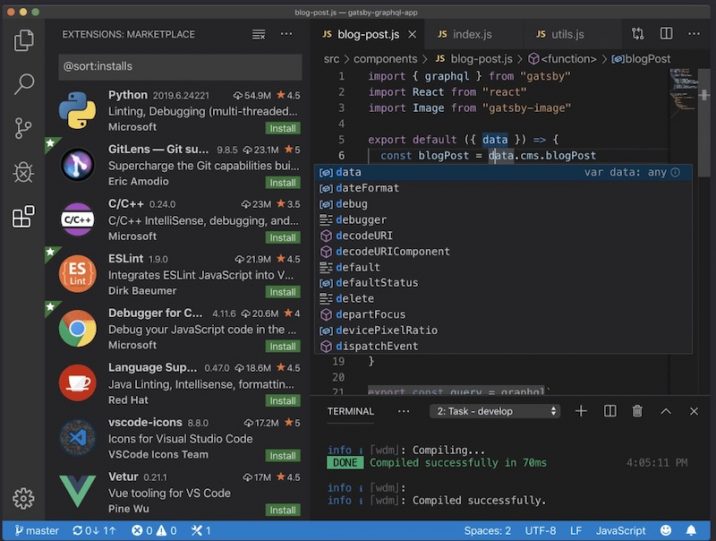Choose decodeURIComponent suggestion

click(x=503, y=251)
